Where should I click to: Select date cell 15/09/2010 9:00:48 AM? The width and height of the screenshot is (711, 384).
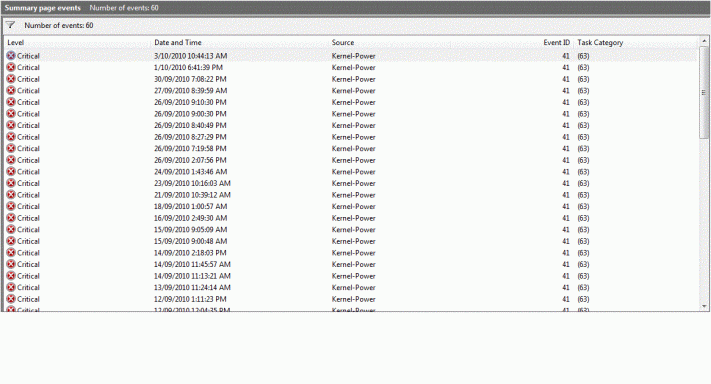190,241
